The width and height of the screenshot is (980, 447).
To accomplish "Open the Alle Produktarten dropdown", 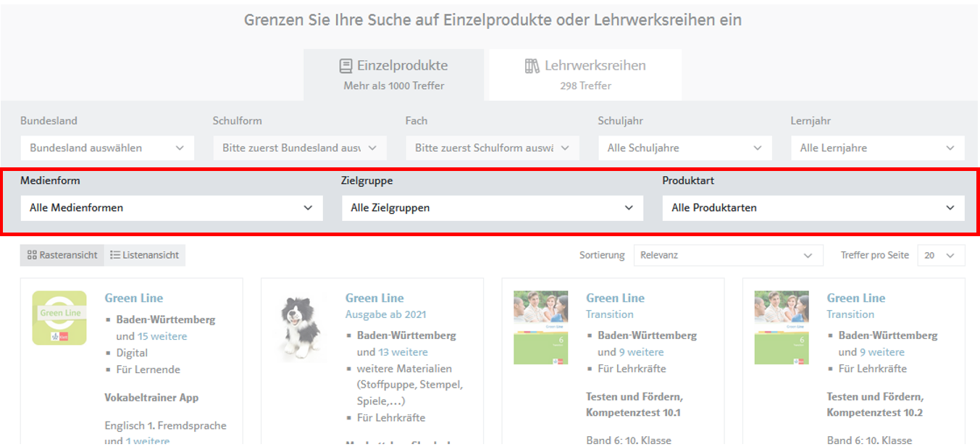I will (x=813, y=208).
